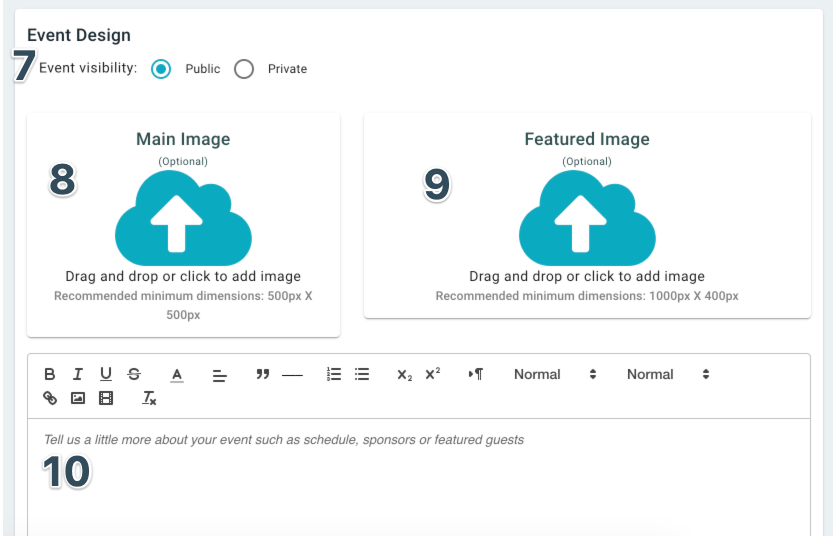Insert an image into the description
This screenshot has height=536, width=833.
78,398
